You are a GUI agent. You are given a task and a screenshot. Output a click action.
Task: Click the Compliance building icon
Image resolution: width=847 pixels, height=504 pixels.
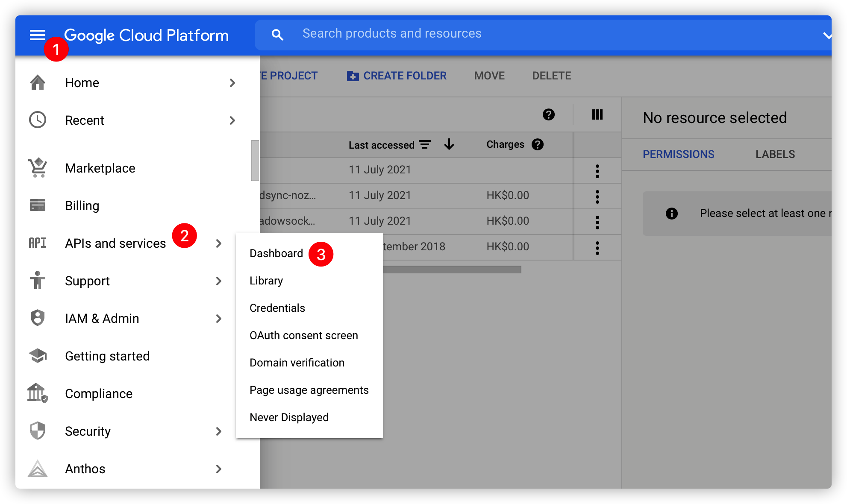38,393
